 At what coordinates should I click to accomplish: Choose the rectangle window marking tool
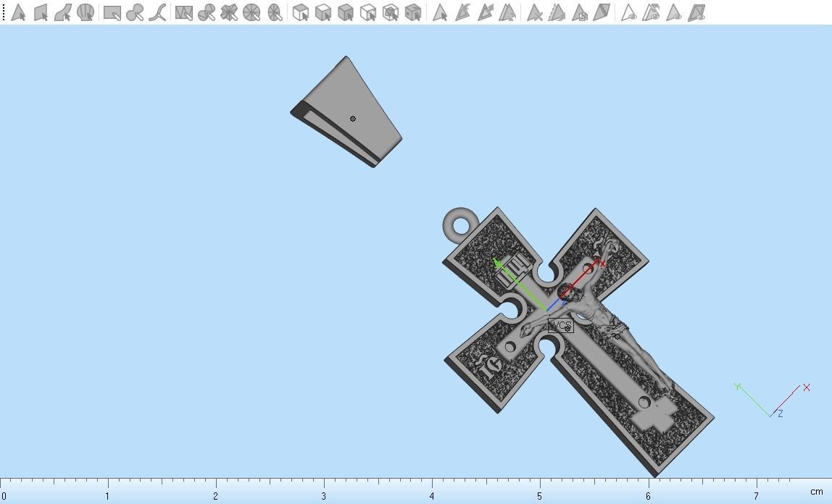click(x=112, y=12)
